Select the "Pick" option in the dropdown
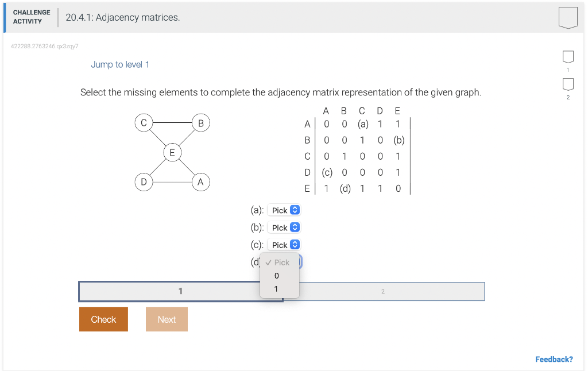 279,262
